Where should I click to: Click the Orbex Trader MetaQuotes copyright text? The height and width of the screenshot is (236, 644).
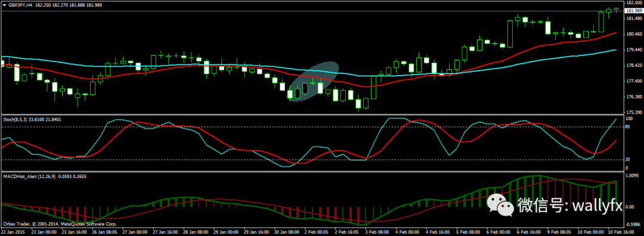coord(60,225)
